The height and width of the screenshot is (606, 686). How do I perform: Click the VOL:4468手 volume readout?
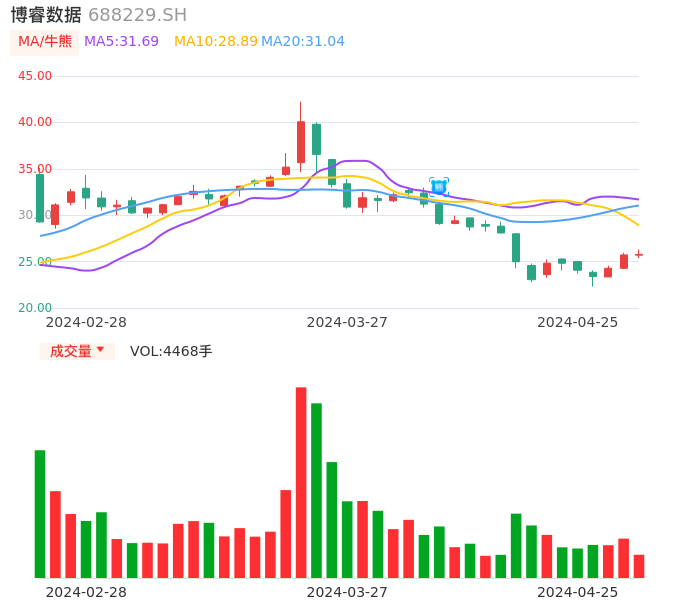(171, 351)
